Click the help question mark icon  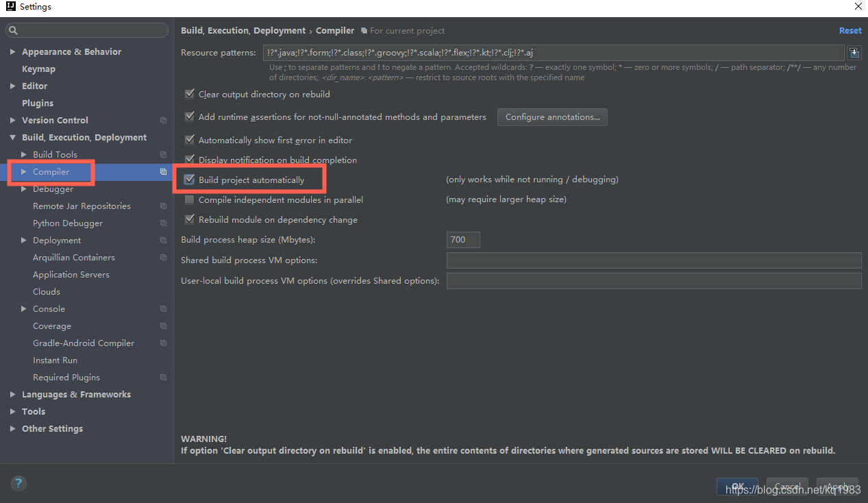click(18, 483)
